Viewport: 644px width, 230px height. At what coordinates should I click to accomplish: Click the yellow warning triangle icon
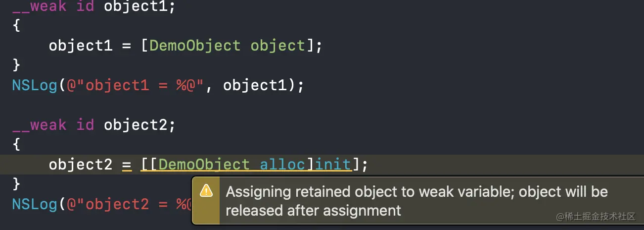coord(206,191)
